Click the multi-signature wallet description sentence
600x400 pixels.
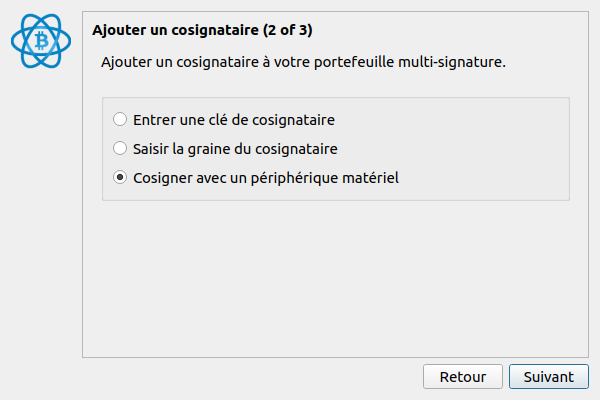(x=303, y=63)
